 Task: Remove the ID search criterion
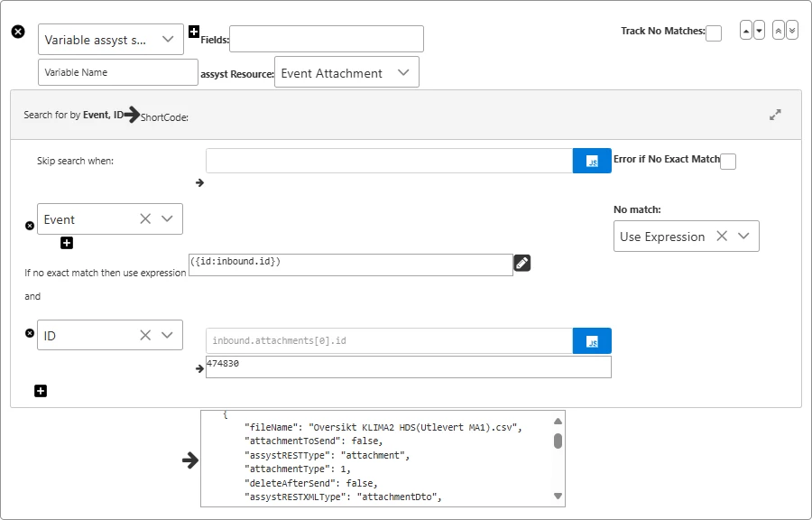pos(30,333)
